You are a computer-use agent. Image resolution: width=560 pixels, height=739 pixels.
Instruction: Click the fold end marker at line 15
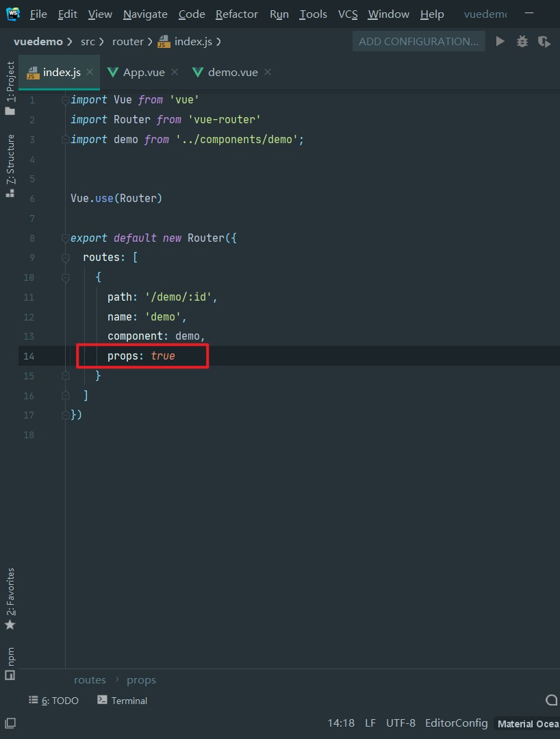[66, 375]
